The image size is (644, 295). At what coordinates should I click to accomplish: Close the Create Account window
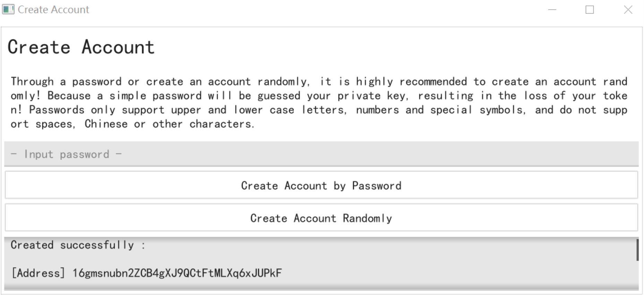[628, 10]
